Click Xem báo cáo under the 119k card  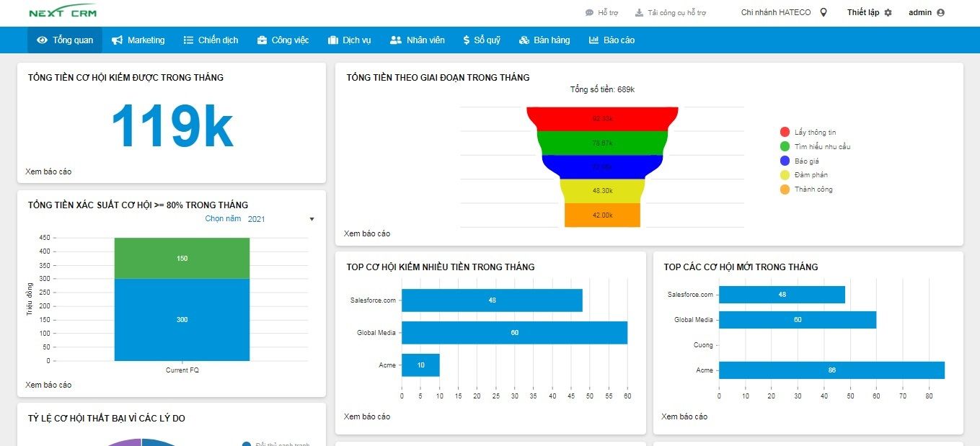(48, 171)
